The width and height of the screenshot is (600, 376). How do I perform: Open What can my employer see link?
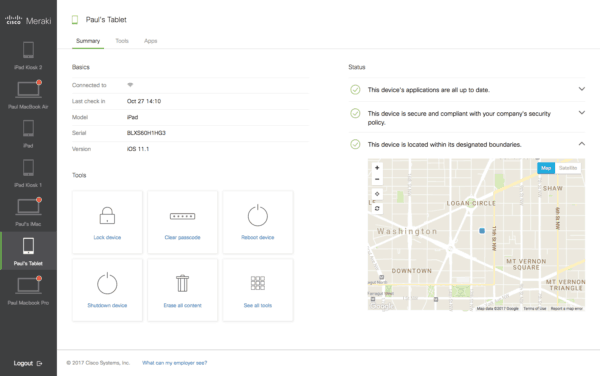coord(174,363)
